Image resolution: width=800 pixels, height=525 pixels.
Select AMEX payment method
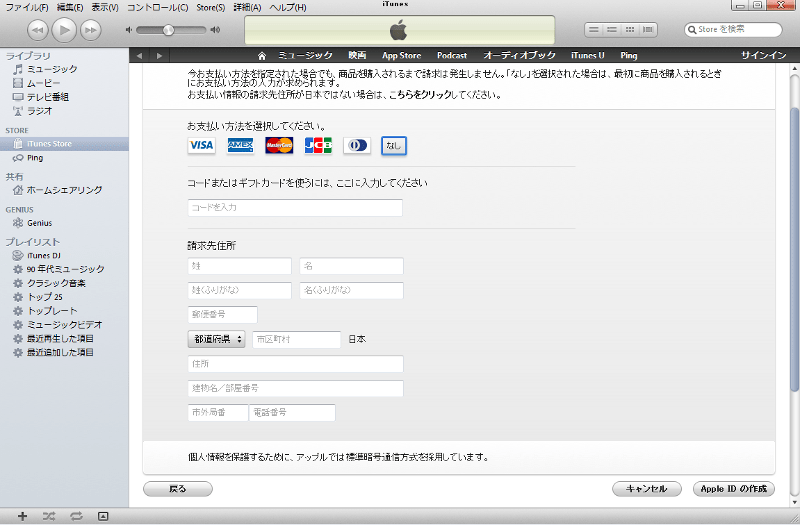pyautogui.click(x=240, y=145)
